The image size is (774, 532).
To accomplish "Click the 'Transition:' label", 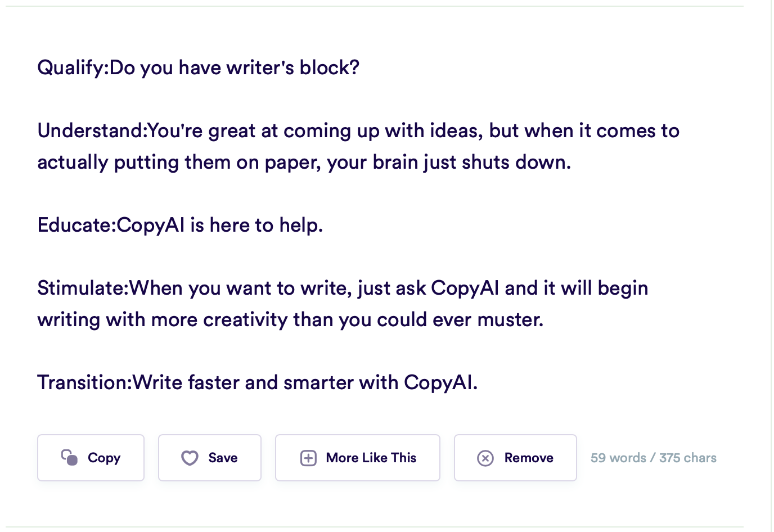I will pyautogui.click(x=84, y=383).
